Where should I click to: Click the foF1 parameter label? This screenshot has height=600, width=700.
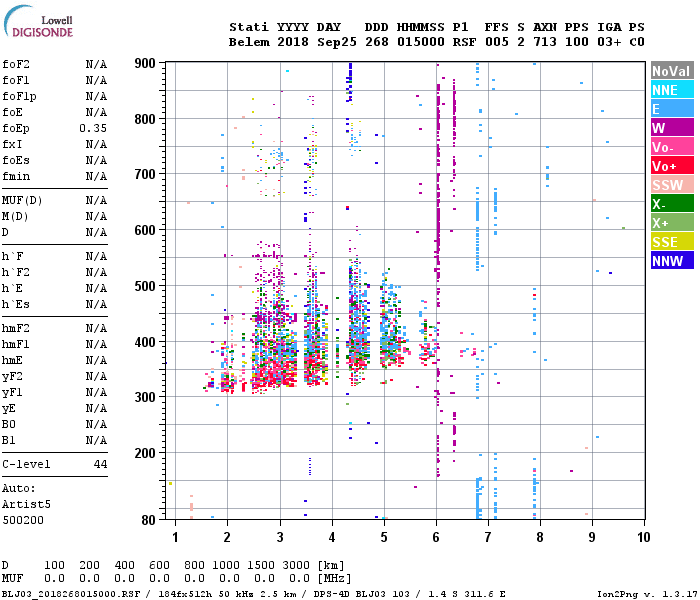click(16, 80)
